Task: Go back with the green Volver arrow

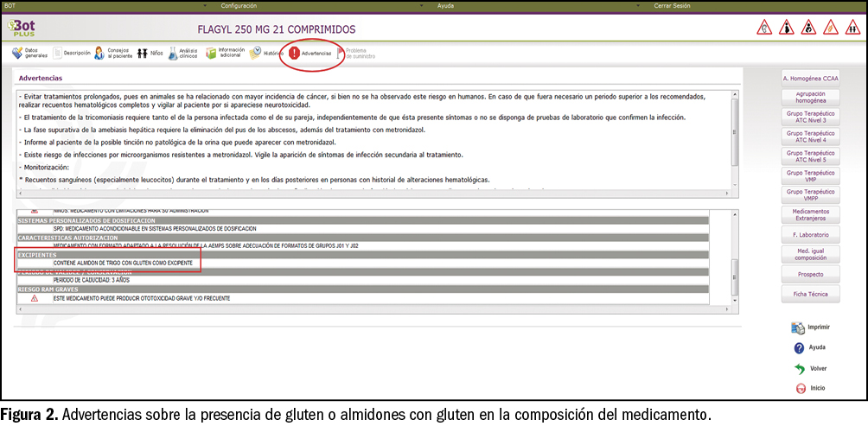Action: point(799,369)
